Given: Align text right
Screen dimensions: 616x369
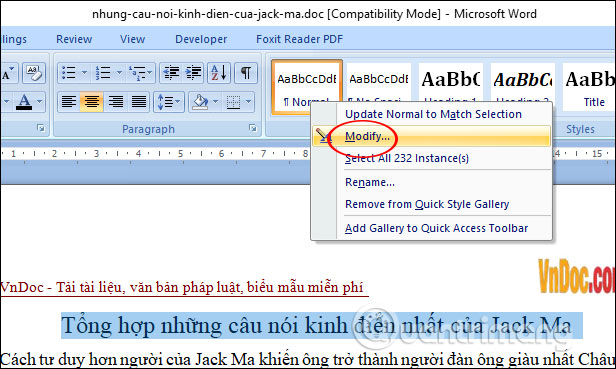Looking at the screenshot, I should click(x=115, y=102).
